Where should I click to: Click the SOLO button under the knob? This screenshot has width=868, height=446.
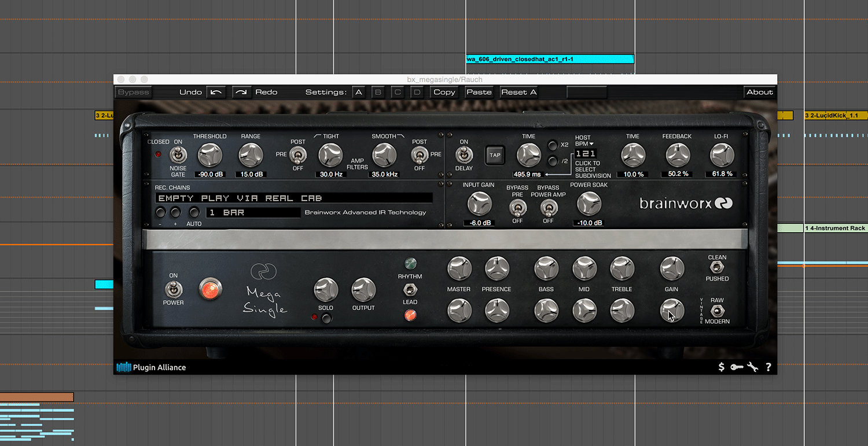(326, 318)
